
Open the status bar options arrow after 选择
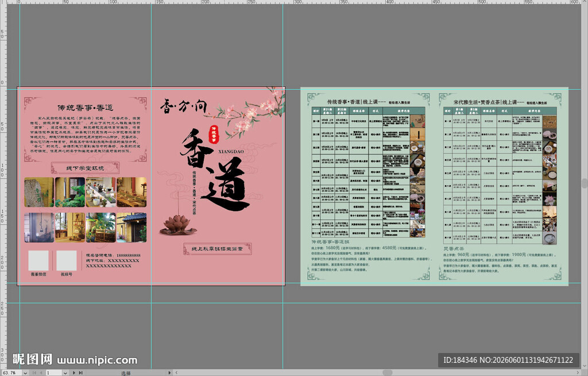tap(169, 373)
